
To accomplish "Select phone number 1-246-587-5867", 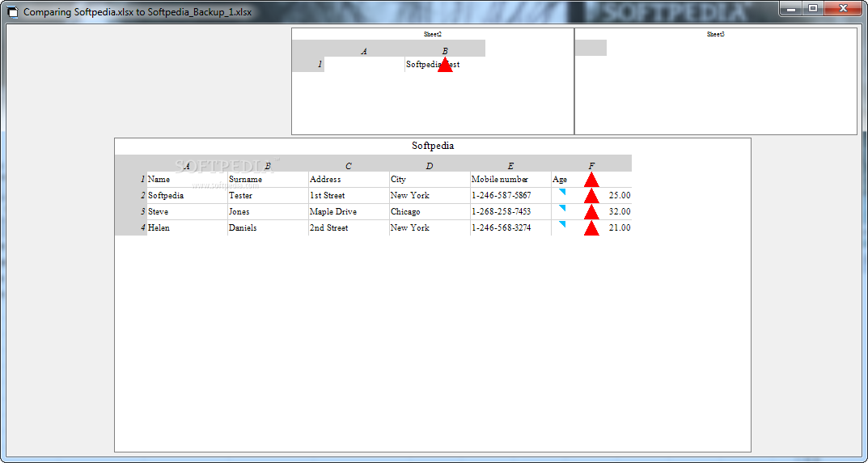I will click(510, 196).
